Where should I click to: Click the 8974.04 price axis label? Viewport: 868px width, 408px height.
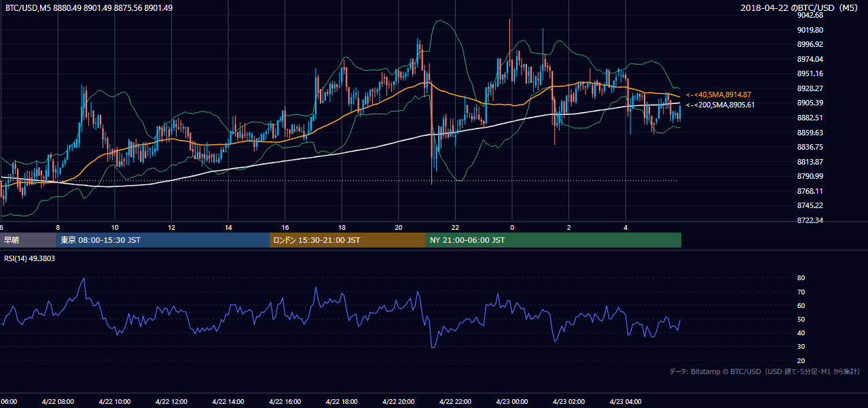tap(810, 59)
